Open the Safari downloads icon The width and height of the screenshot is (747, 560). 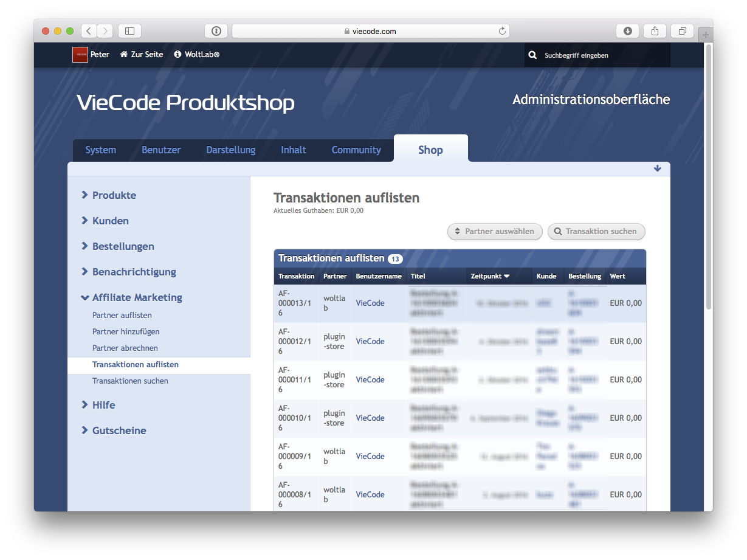pyautogui.click(x=627, y=31)
